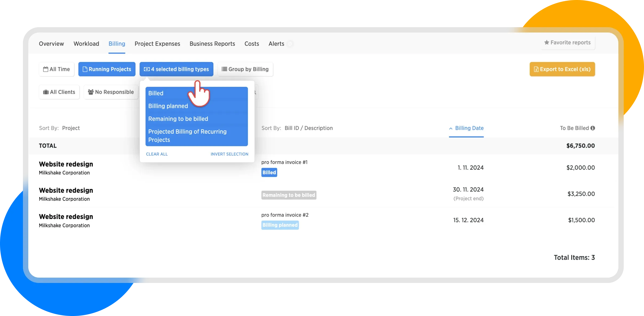Click the list icon on Group by Billing
This screenshot has width=644, height=316.
coord(224,69)
